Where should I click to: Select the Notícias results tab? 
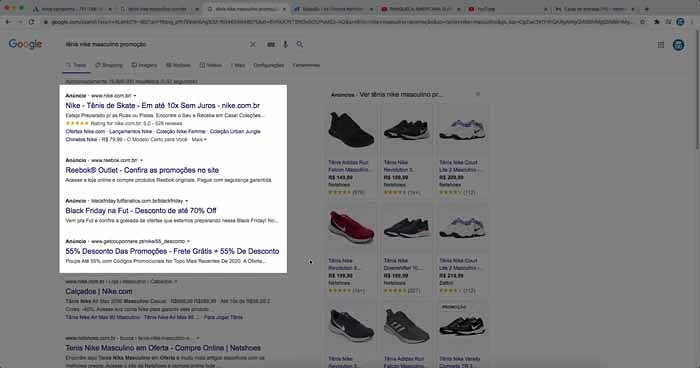178,65
